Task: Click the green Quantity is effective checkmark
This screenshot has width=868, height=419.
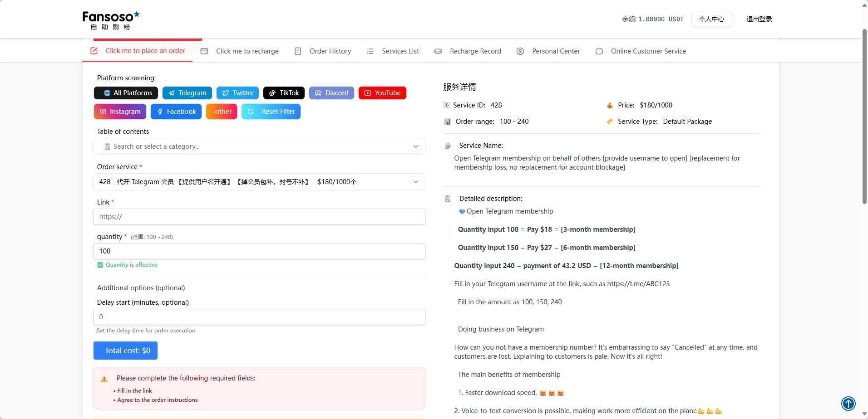Action: (x=100, y=265)
